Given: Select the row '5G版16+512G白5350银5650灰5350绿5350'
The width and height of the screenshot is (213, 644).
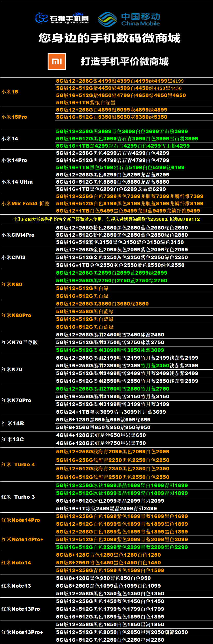Looking at the screenshot, I should [x=134, y=117].
